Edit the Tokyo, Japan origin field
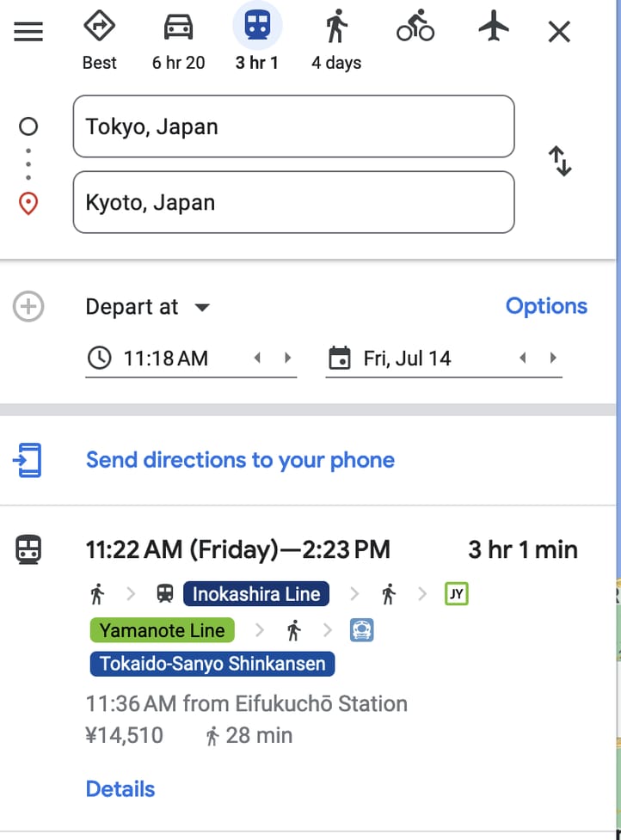The width and height of the screenshot is (621, 840). tap(293, 126)
